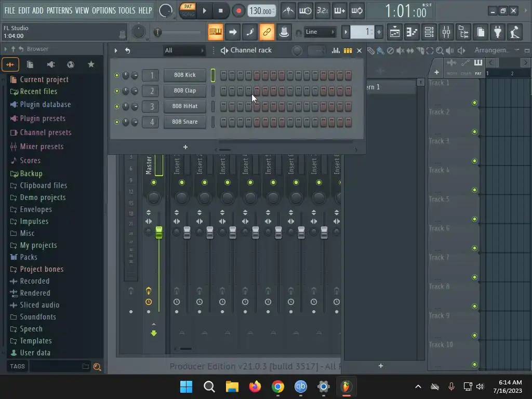The image size is (532, 399).
Task: Click the channel rack undo arrow
Action: (x=128, y=50)
